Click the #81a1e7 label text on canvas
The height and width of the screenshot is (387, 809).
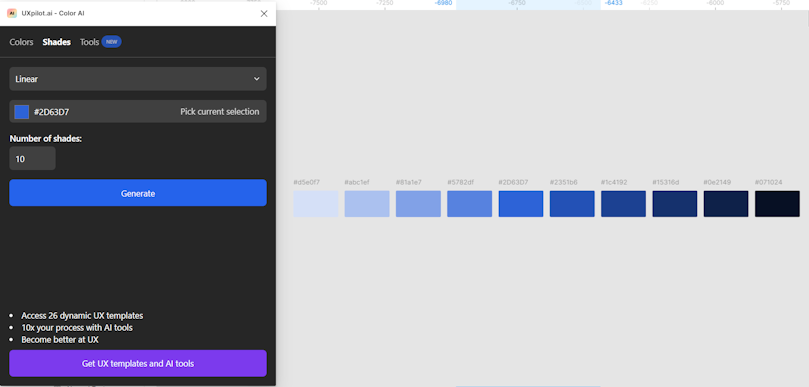[x=409, y=182]
